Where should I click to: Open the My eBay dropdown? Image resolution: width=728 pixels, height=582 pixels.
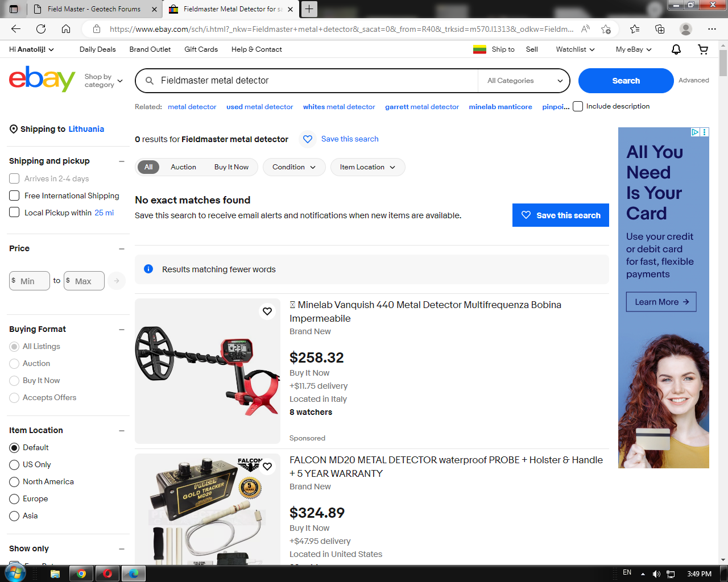click(x=634, y=49)
